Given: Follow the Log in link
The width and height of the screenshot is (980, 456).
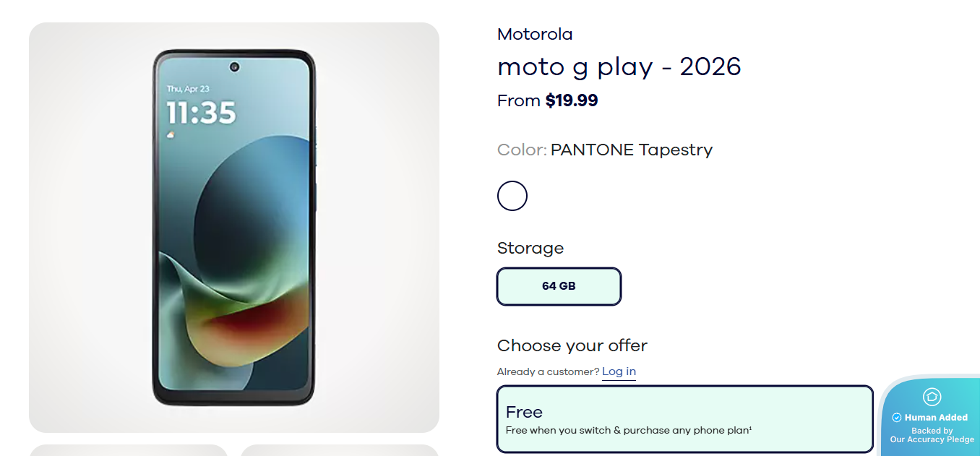Looking at the screenshot, I should 619,371.
